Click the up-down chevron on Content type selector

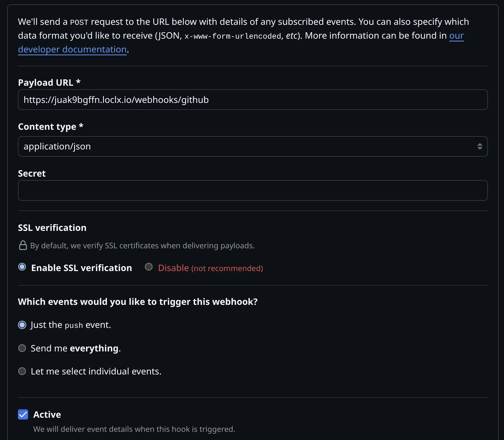(x=480, y=146)
